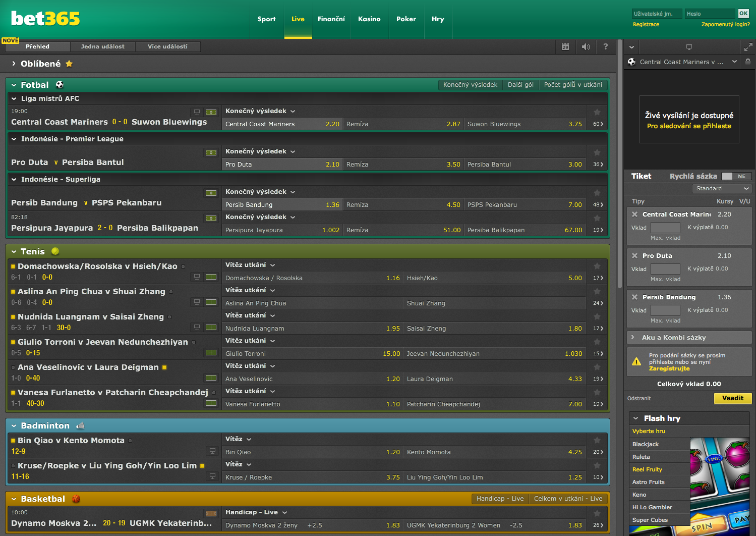Screen dimensions: 756x536
Task: Favourite the Persib Bandung match star
Action: pyautogui.click(x=597, y=193)
